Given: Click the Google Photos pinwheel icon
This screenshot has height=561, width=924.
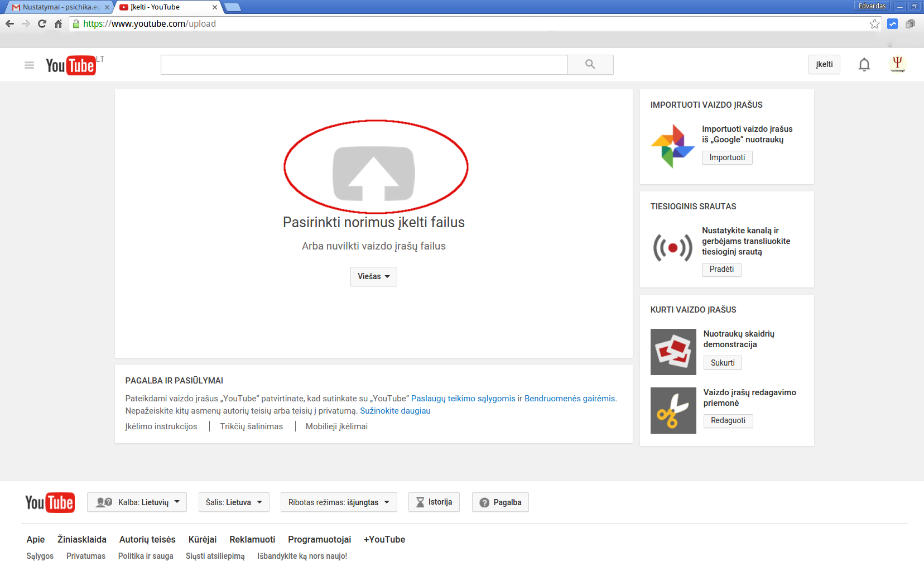Looking at the screenshot, I should pos(673,146).
